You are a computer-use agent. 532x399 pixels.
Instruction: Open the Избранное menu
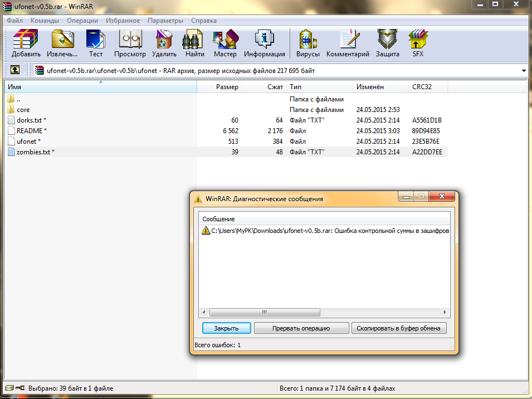123,21
